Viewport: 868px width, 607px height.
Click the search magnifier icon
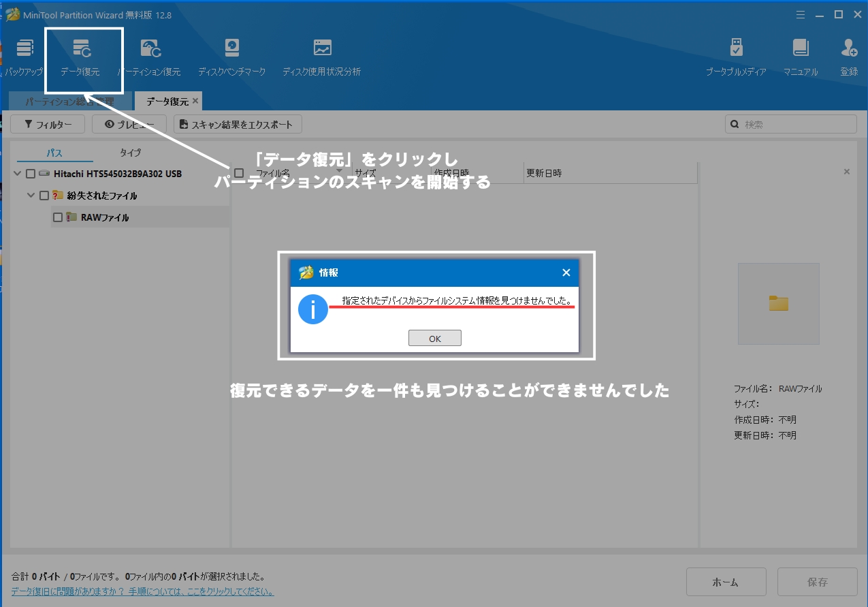coord(735,125)
